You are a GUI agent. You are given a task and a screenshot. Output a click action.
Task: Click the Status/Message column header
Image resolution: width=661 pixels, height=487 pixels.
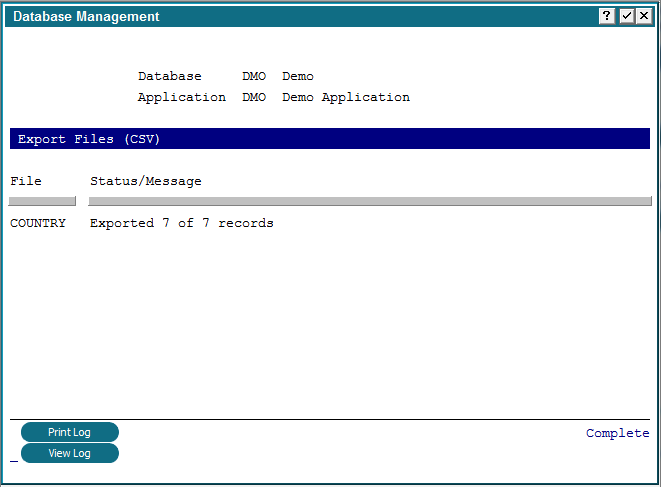146,181
